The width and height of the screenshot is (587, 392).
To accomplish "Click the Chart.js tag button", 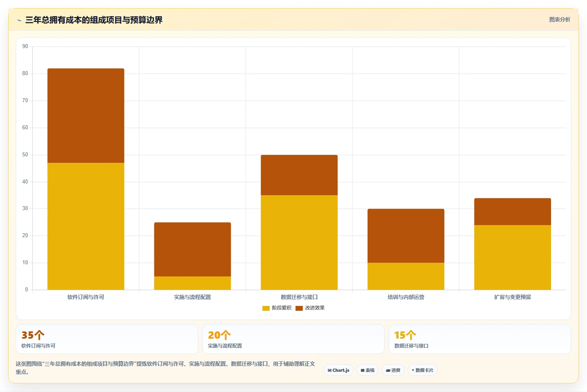I will point(339,370).
